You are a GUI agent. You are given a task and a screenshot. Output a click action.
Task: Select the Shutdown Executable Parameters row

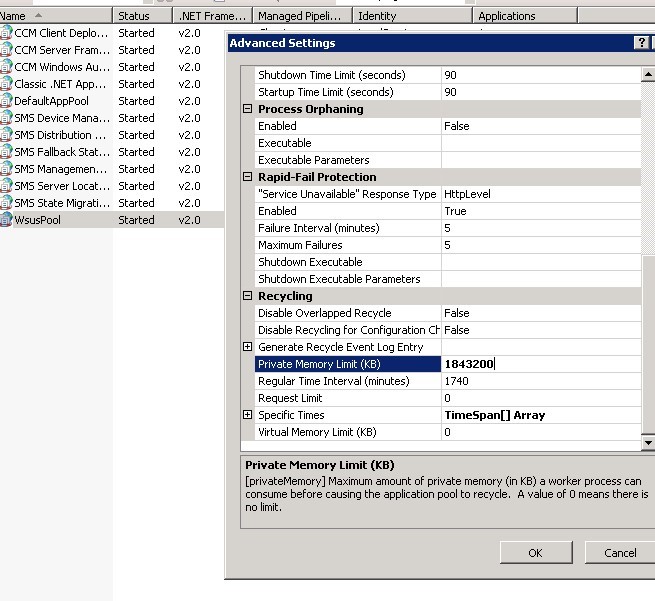point(448,279)
